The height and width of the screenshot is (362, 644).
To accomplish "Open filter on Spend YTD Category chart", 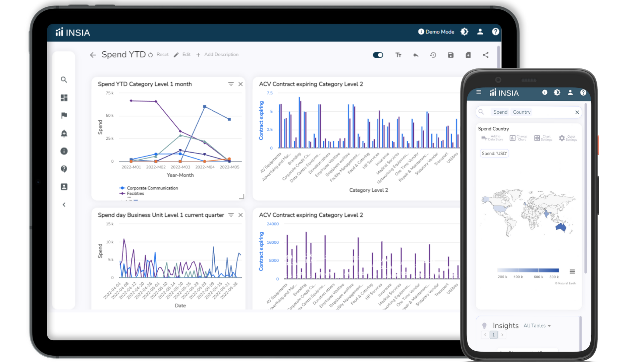I will pyautogui.click(x=231, y=84).
